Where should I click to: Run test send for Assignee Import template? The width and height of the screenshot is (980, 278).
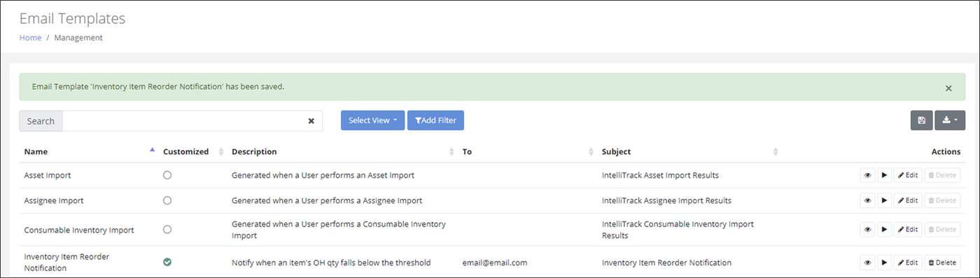(884, 200)
